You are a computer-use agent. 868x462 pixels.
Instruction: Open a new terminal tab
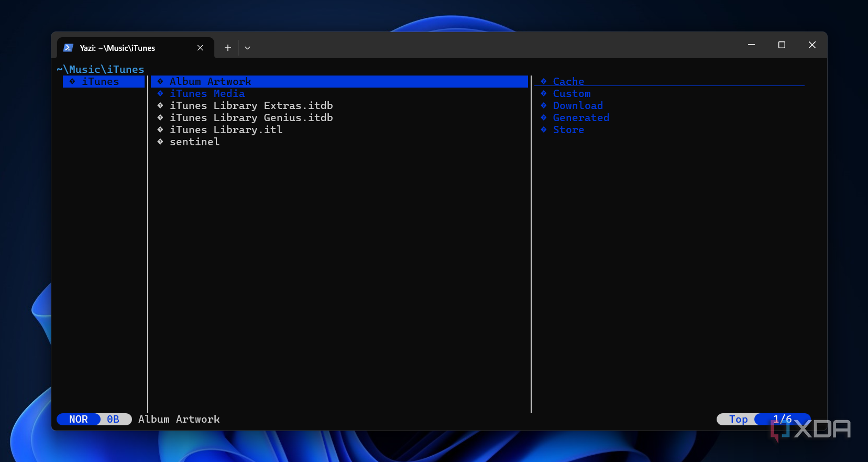[x=228, y=48]
